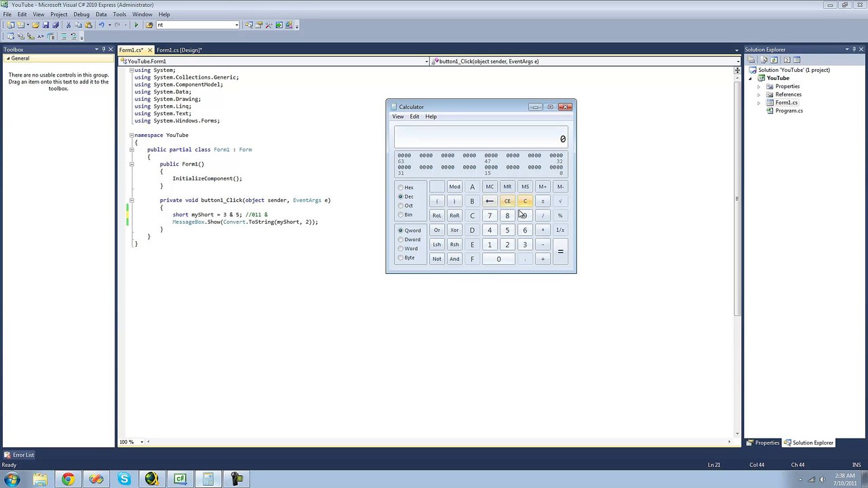The height and width of the screenshot is (488, 868).
Task: Open the button1_Click member dropdown
Action: 738,62
